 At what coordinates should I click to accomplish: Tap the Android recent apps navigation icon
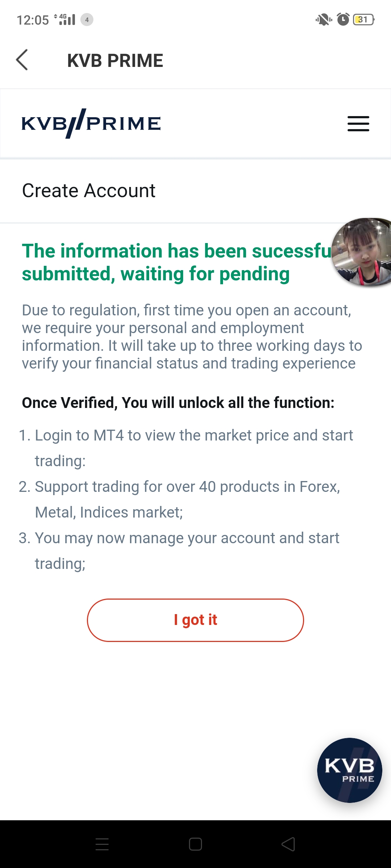point(102,844)
